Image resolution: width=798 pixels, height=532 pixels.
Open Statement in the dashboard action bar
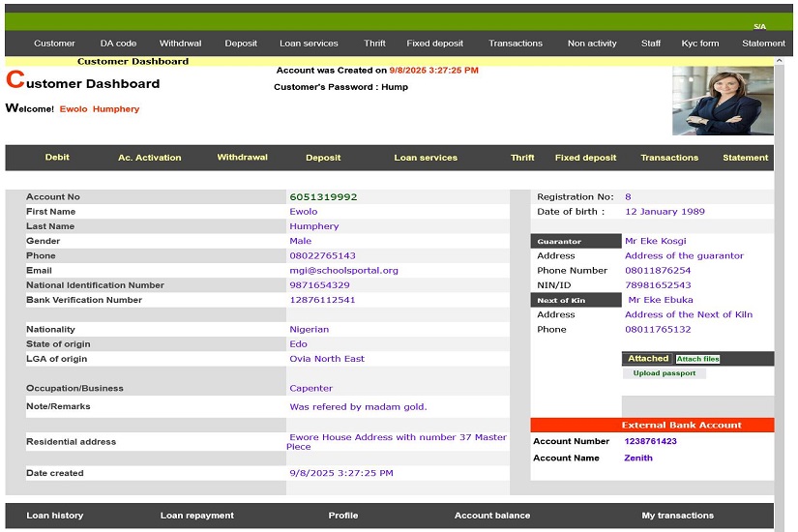(x=745, y=158)
